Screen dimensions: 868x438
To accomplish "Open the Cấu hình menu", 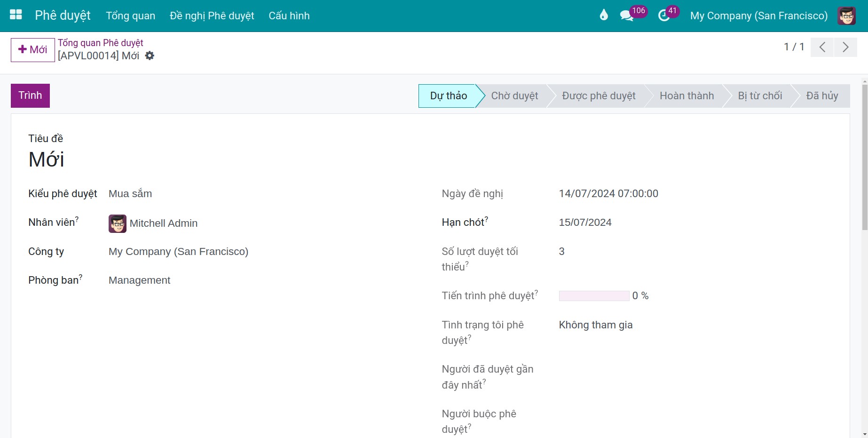I will pyautogui.click(x=289, y=16).
